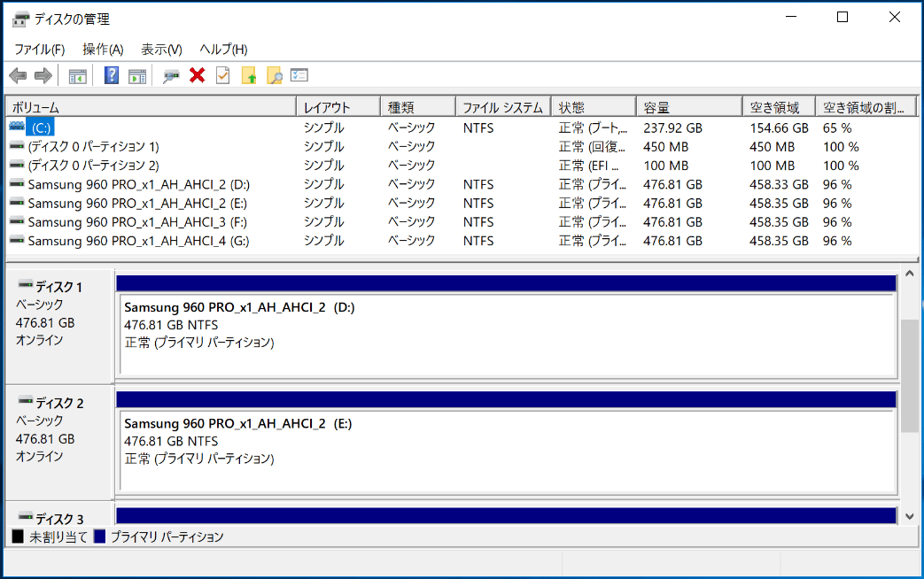The height and width of the screenshot is (579, 924).
Task: Click the 237.92 GB capacity cell
Action: point(673,127)
